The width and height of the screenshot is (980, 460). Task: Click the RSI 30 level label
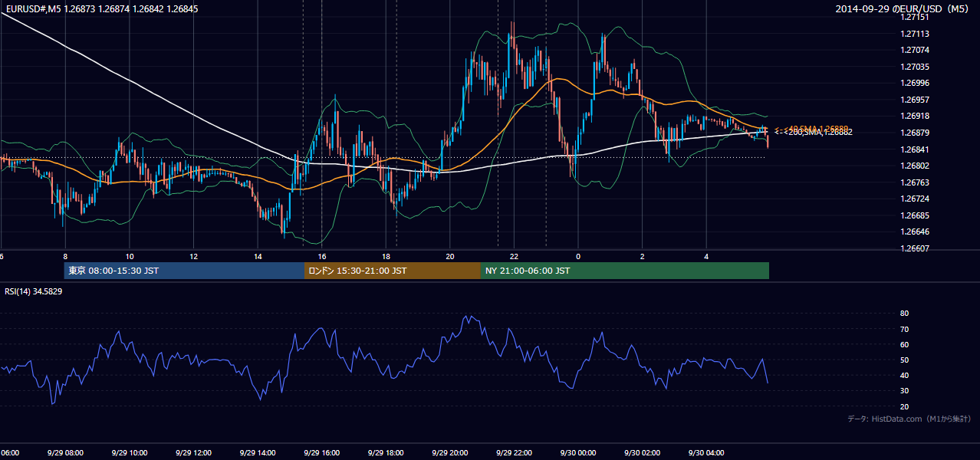904,391
